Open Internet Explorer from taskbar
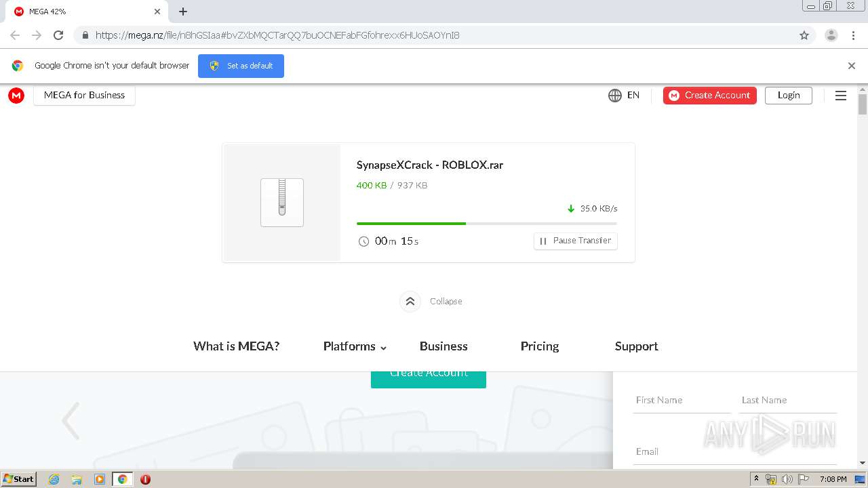Image resolution: width=868 pixels, height=488 pixels. pos(54,479)
